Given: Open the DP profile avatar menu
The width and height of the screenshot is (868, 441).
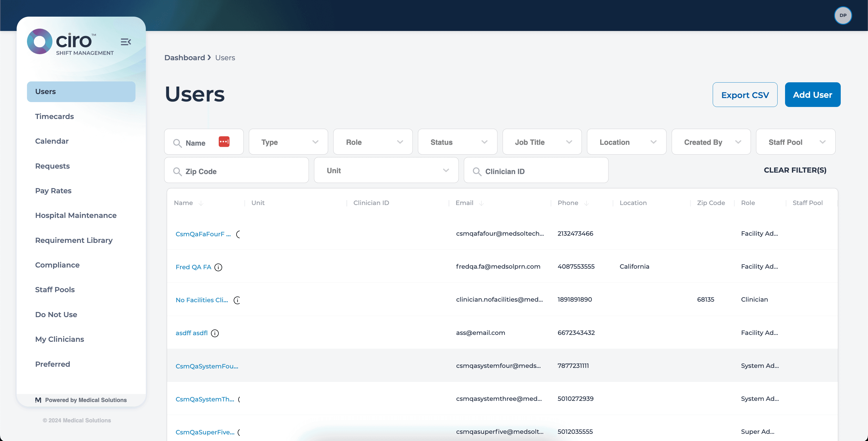Looking at the screenshot, I should point(843,15).
